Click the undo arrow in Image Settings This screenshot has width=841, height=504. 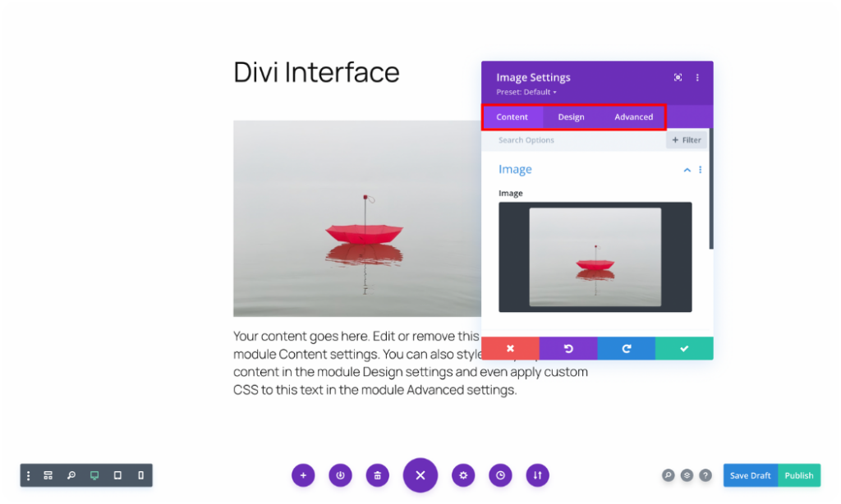click(568, 348)
